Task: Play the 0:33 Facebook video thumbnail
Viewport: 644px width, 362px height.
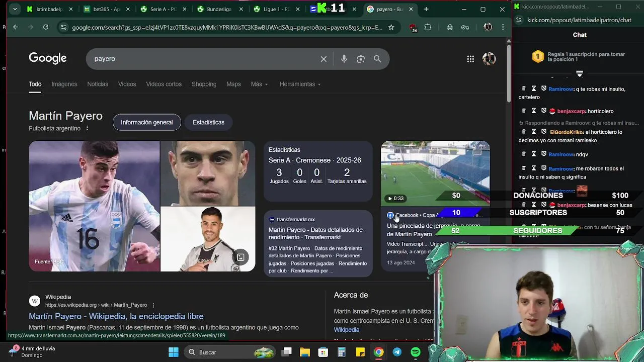Action: point(435,173)
